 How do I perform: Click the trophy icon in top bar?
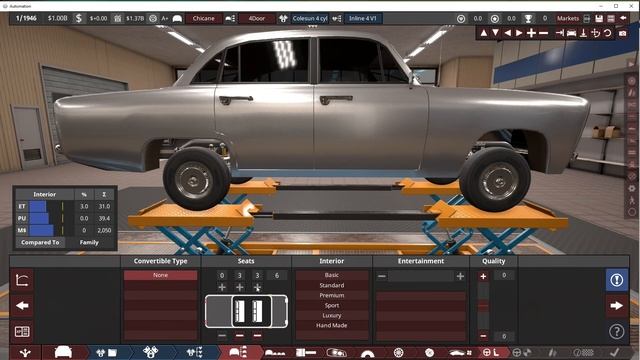point(528,18)
